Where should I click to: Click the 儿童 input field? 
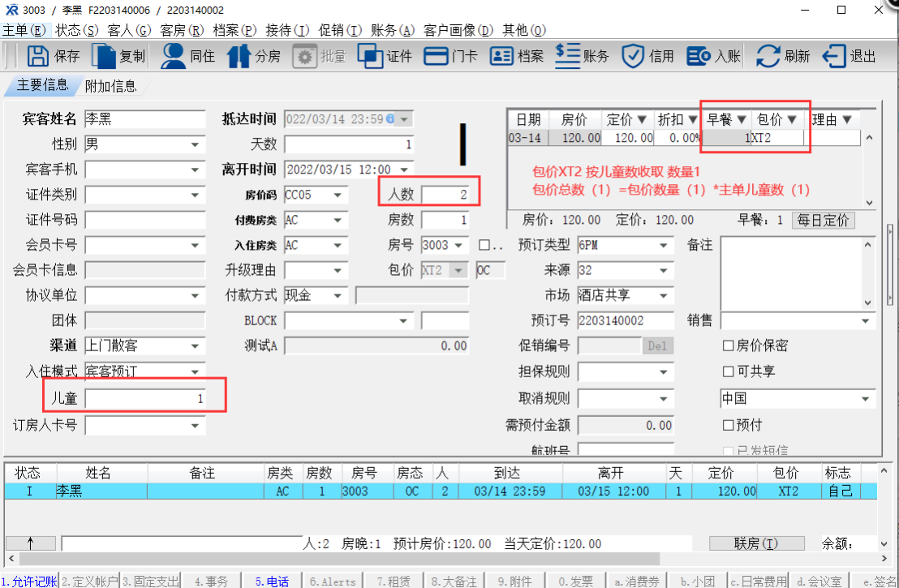point(145,398)
